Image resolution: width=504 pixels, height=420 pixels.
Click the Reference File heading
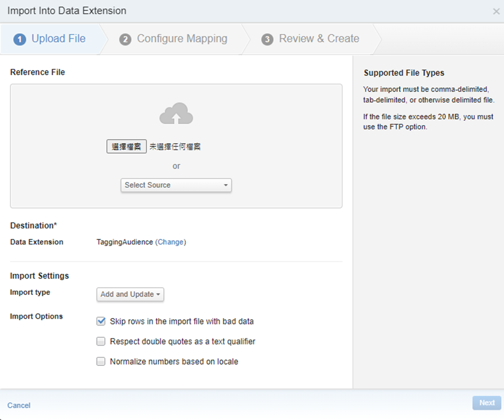[x=38, y=72]
